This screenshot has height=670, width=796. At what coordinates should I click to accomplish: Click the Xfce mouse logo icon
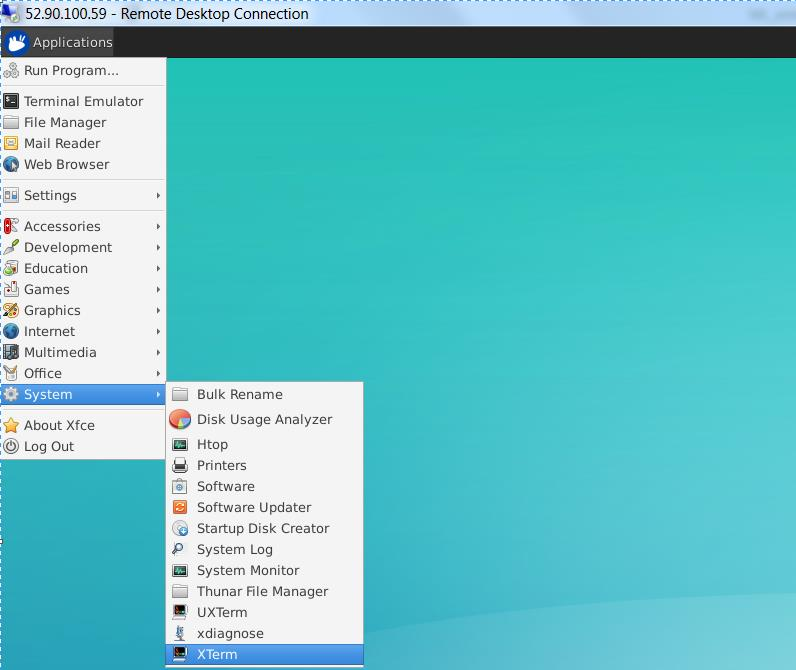coord(16,42)
